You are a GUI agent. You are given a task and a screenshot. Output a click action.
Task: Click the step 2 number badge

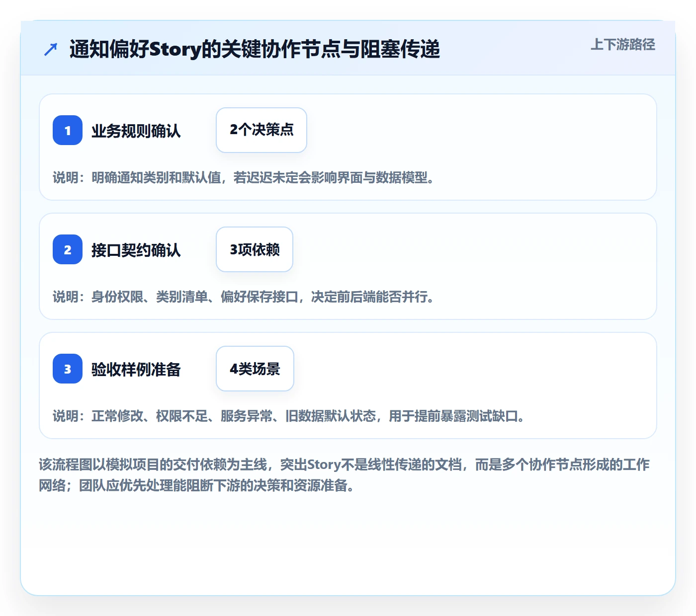[68, 249]
